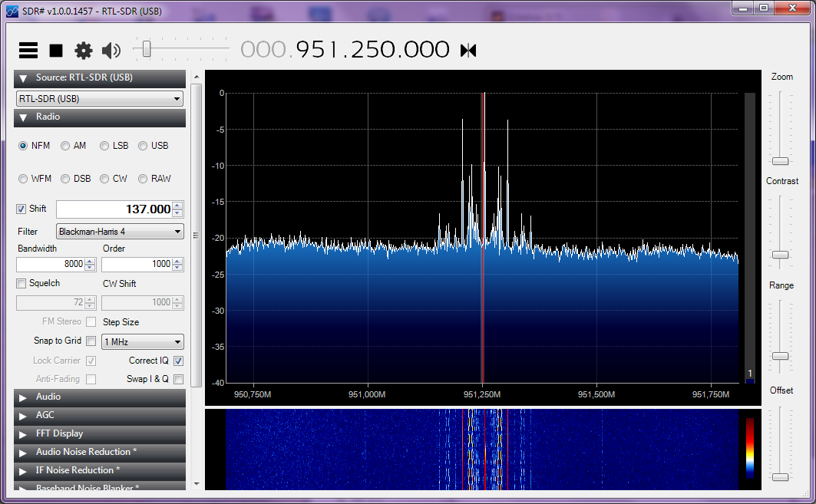Expand the Audio Noise Reduction panel
The image size is (816, 504).
point(99,452)
